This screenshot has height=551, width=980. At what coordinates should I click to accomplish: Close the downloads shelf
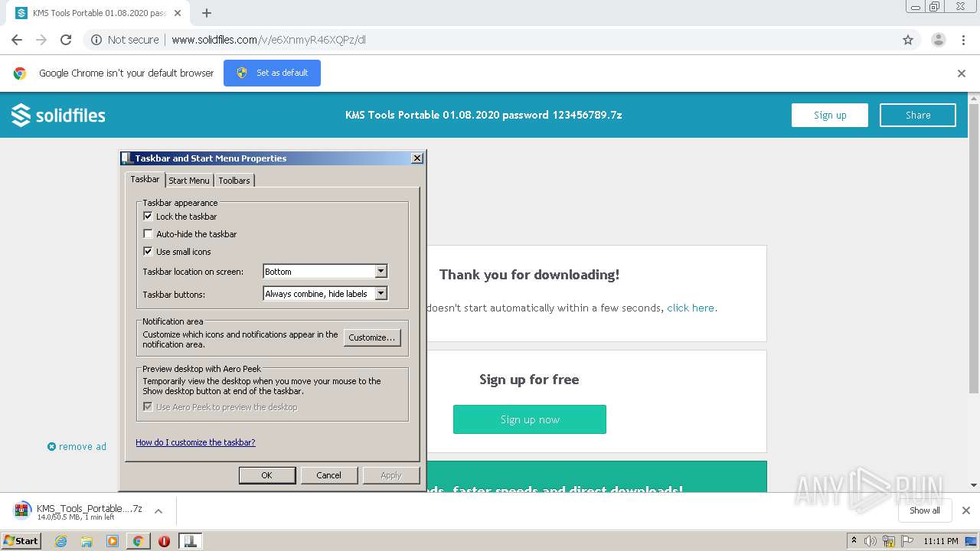click(966, 510)
